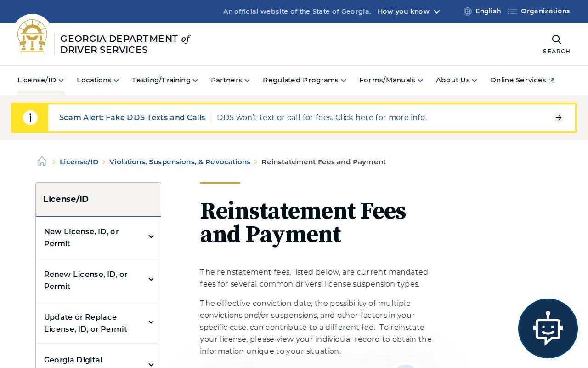The image size is (588, 368).
Task: Open the Locations navigation menu
Action: coord(98,80)
